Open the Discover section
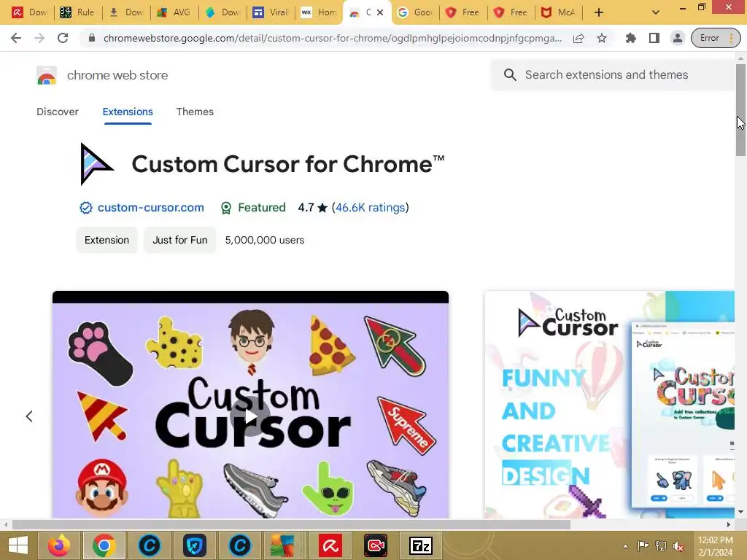Image resolution: width=747 pixels, height=560 pixels. click(x=58, y=112)
